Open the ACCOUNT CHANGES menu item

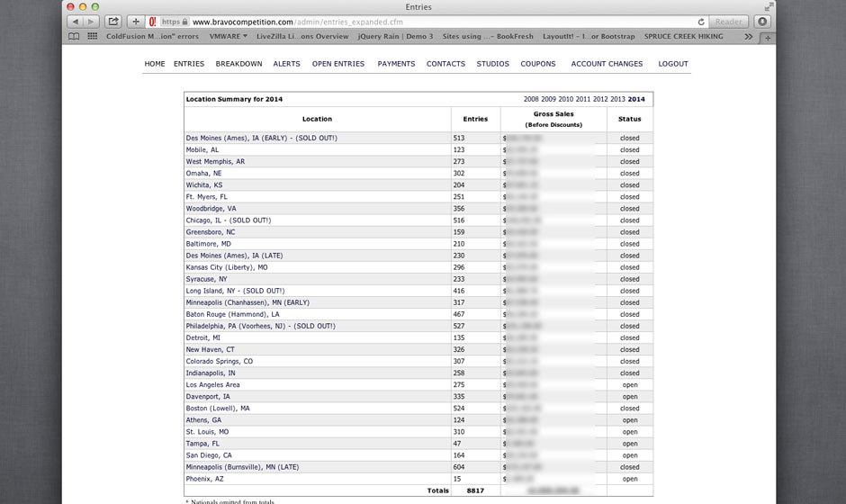coord(607,64)
